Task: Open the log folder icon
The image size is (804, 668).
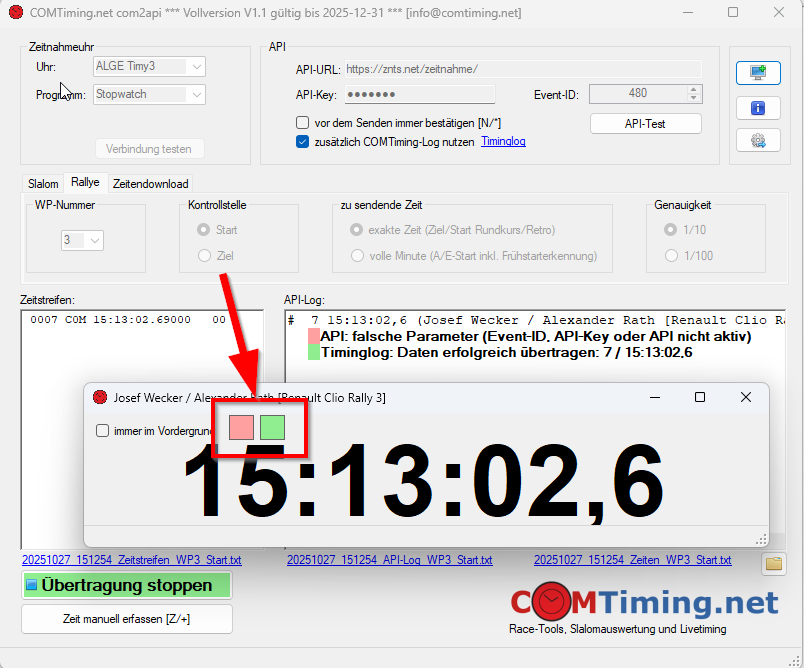Action: (x=773, y=563)
